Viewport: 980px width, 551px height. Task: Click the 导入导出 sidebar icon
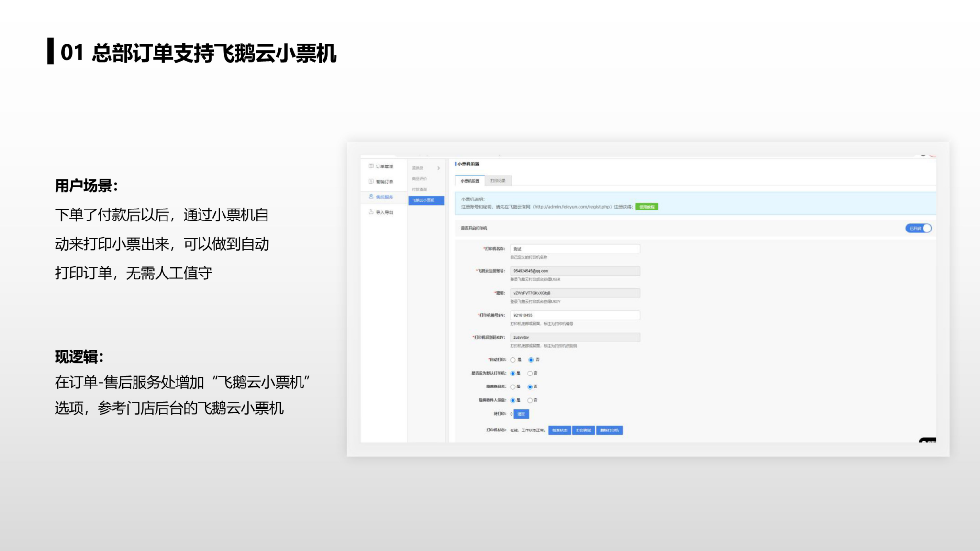pos(371,212)
